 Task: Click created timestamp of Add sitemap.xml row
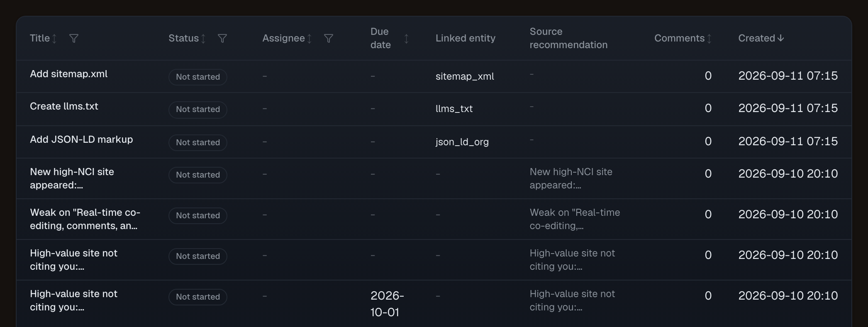[x=788, y=76]
